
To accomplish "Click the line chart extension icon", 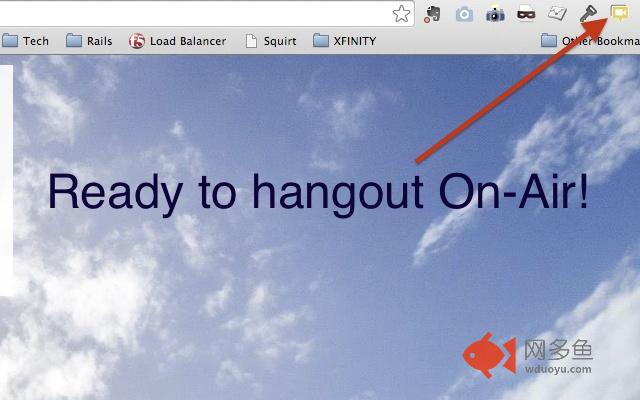I will coord(557,14).
